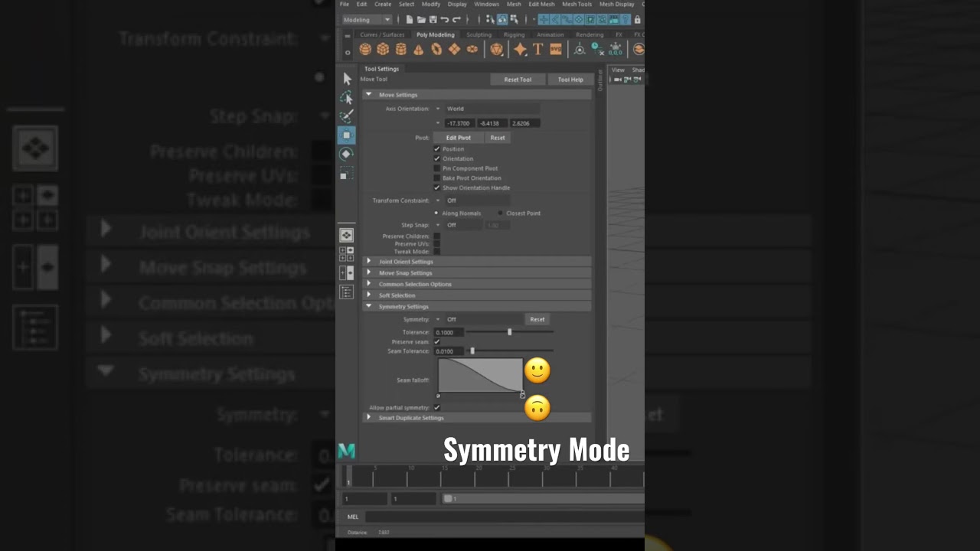The image size is (980, 551).
Task: Create polygon Type text with T icon
Action: point(538,49)
